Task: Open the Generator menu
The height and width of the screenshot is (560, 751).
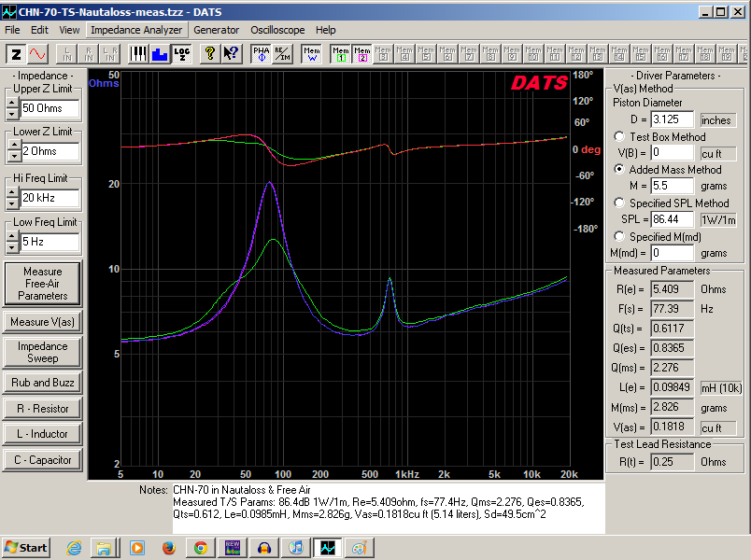Action: coord(216,30)
